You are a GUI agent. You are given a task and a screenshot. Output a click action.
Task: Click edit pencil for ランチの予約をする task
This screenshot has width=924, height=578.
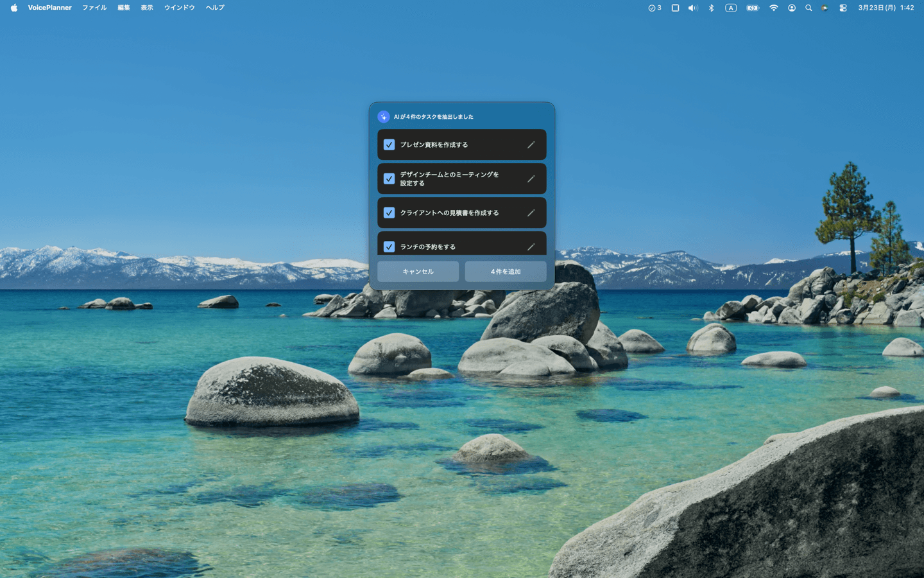[x=531, y=247]
